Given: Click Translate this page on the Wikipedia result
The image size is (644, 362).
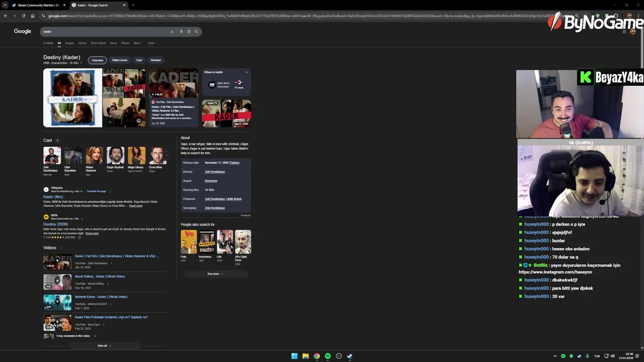Looking at the screenshot, I should (x=96, y=192).
